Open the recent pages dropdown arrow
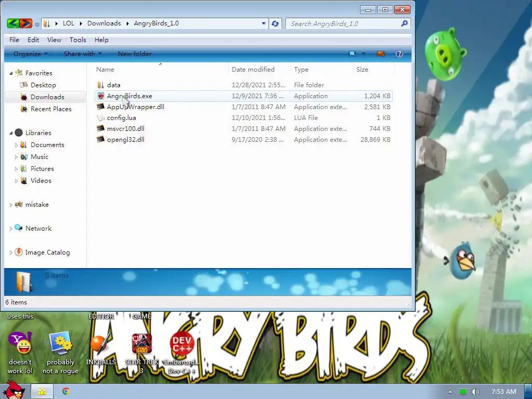 [x=37, y=24]
